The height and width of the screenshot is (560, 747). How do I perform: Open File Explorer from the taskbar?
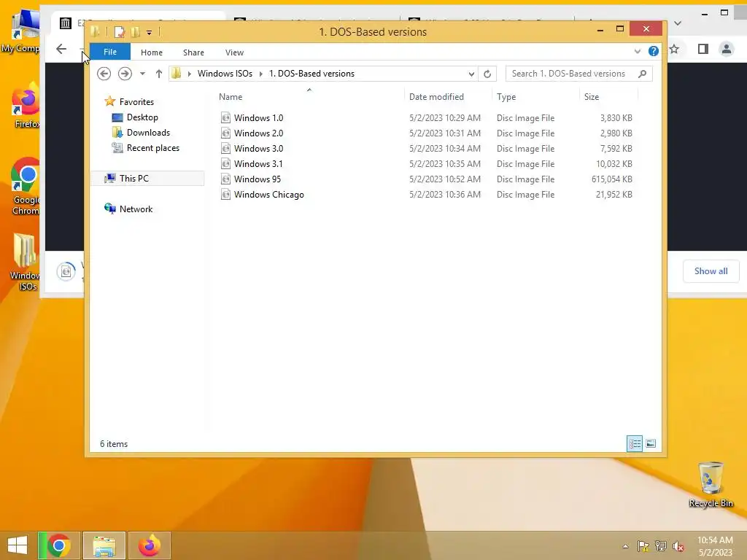click(x=104, y=545)
